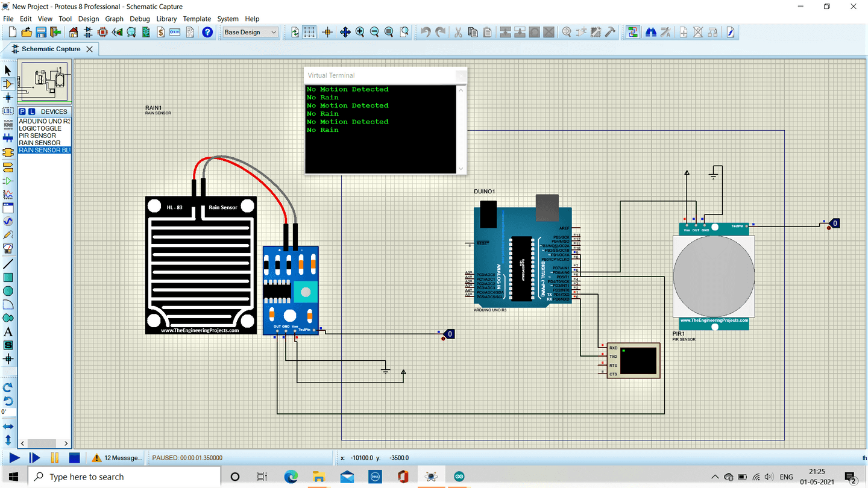This screenshot has width=868, height=488.
Task: Toggle Wire Autorouter toolbar button
Action: tap(632, 32)
